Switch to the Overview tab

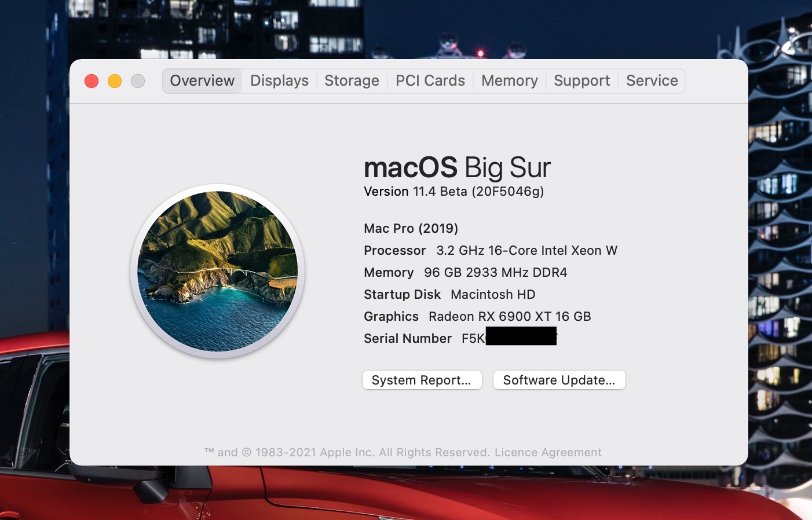(x=202, y=80)
